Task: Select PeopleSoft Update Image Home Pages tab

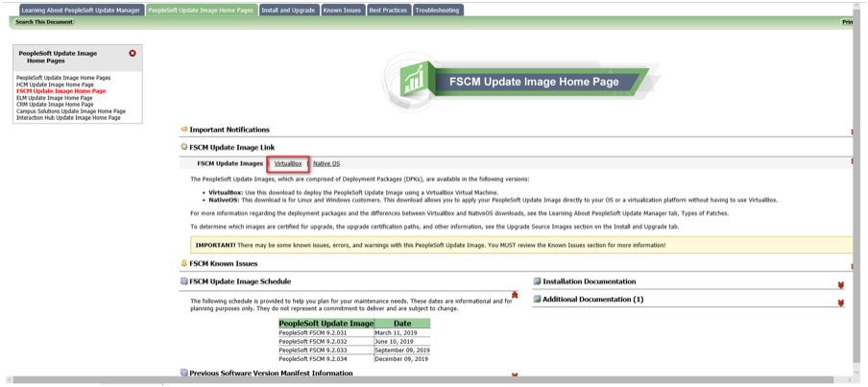Action: (x=202, y=10)
